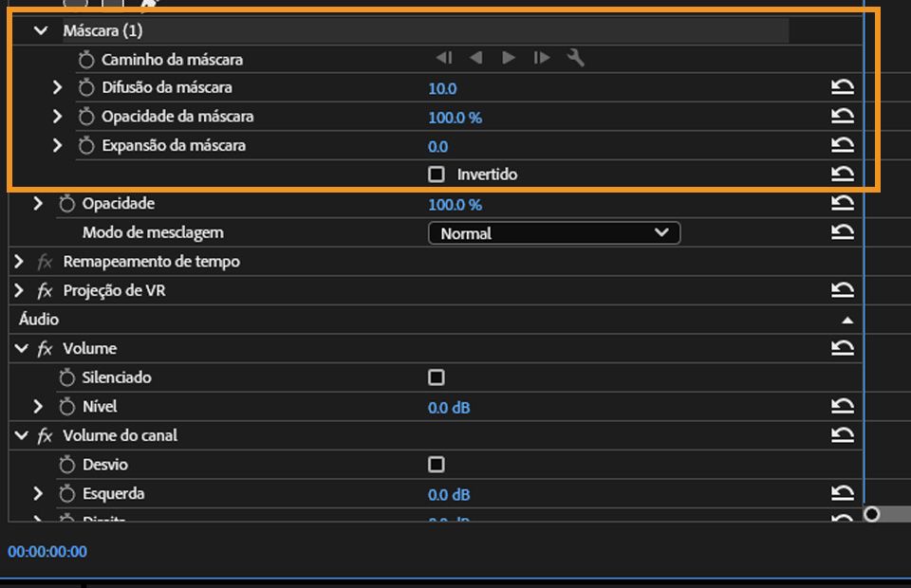Reset the Volume effect
The height and width of the screenshot is (588, 911).
pos(843,348)
